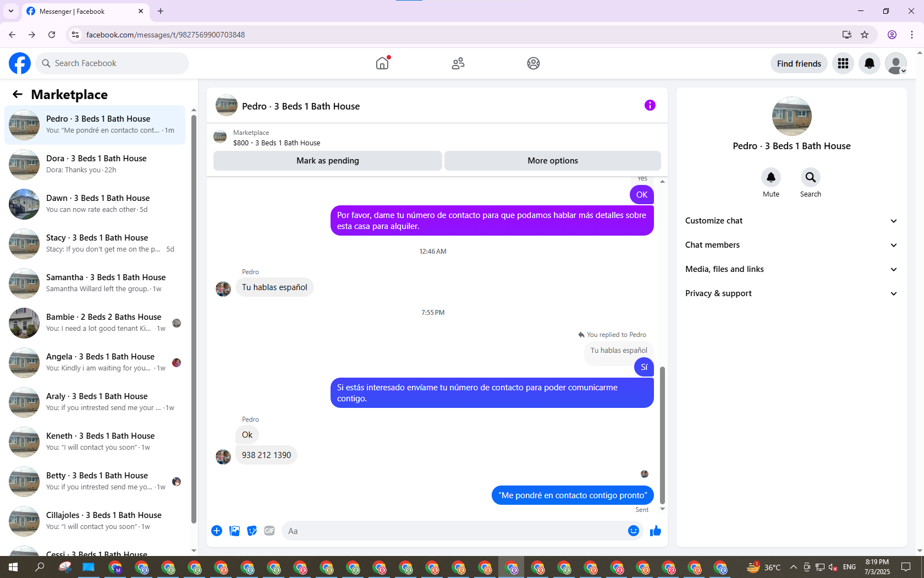924x578 pixels.
Task: Open the Chrome three-dot menu
Action: 912,35
